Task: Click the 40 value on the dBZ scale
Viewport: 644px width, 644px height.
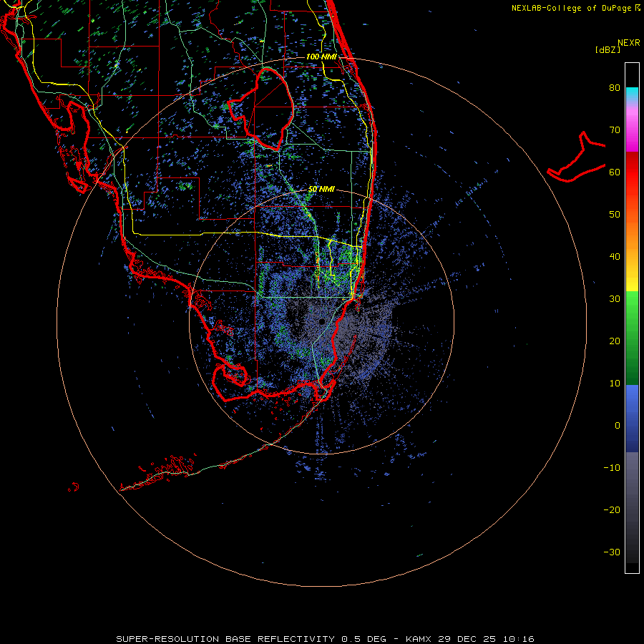Action: click(x=615, y=257)
